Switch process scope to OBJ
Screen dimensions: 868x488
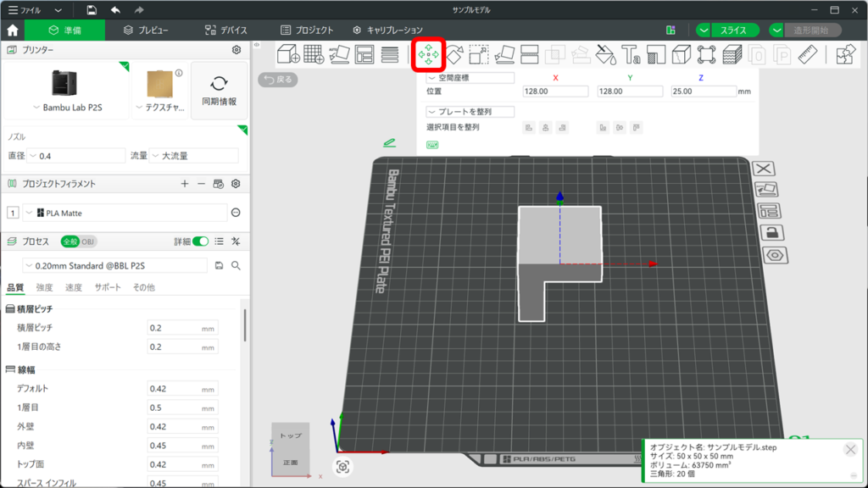(88, 241)
